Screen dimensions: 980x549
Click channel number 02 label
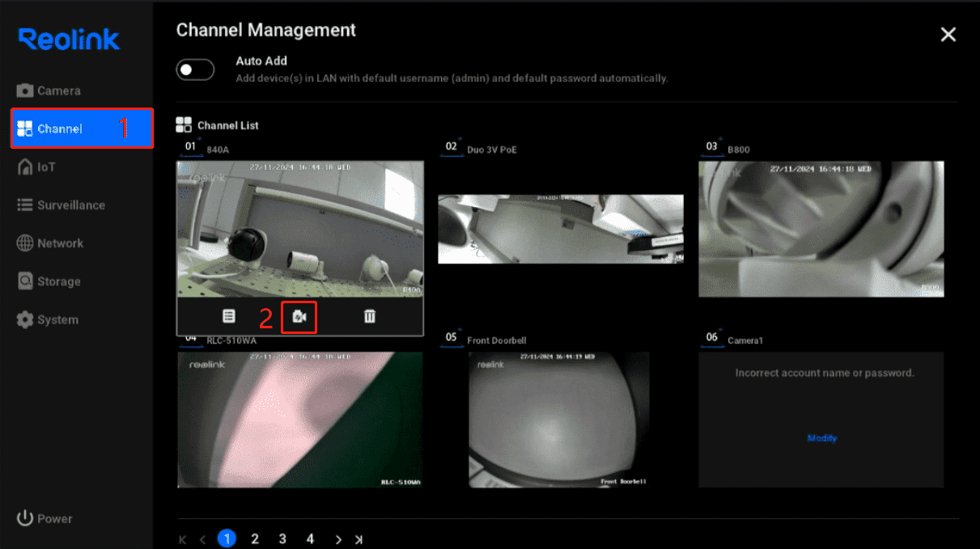pos(452,147)
